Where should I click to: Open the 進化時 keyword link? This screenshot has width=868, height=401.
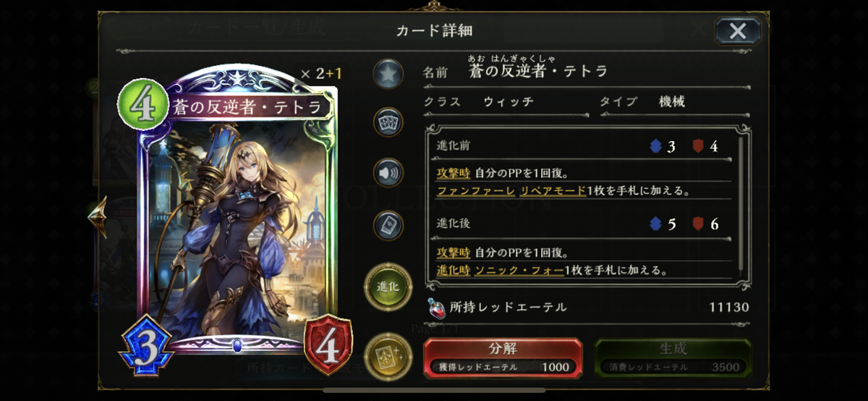[454, 270]
